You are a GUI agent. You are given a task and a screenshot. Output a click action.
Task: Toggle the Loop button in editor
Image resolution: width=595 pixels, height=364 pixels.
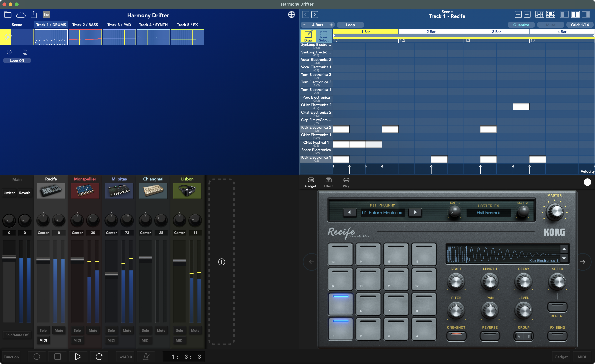tap(350, 25)
